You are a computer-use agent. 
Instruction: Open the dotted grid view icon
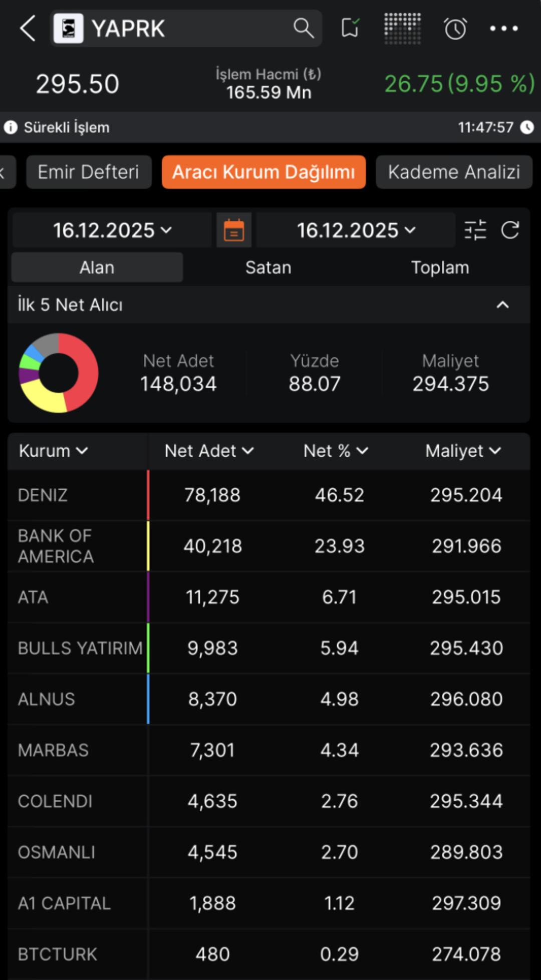pos(402,28)
